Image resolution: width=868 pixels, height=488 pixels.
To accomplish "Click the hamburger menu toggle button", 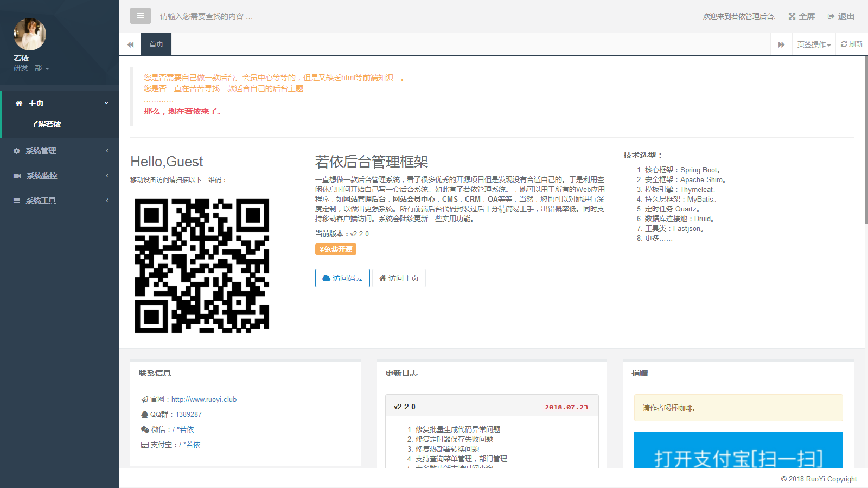I will point(140,16).
